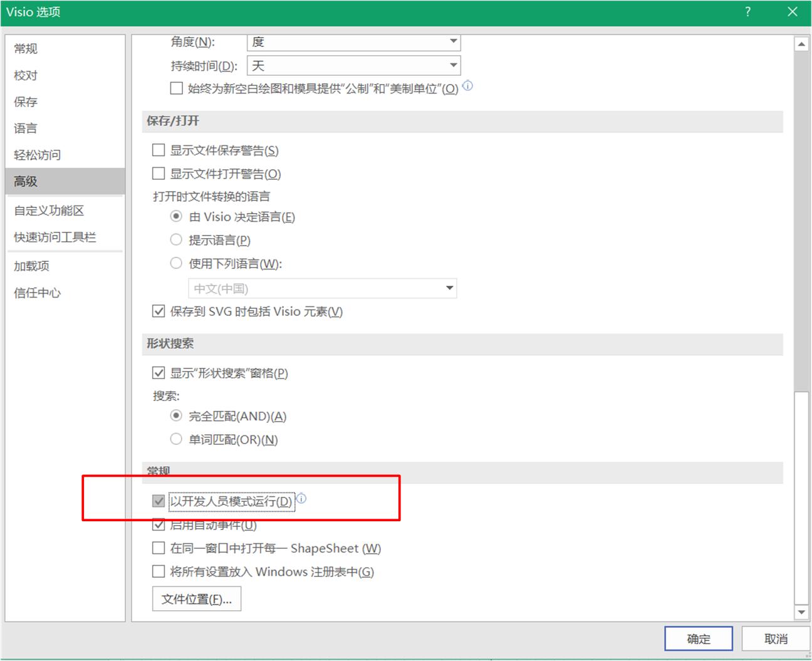
Task: Confirm with the 确定 button
Action: (699, 639)
